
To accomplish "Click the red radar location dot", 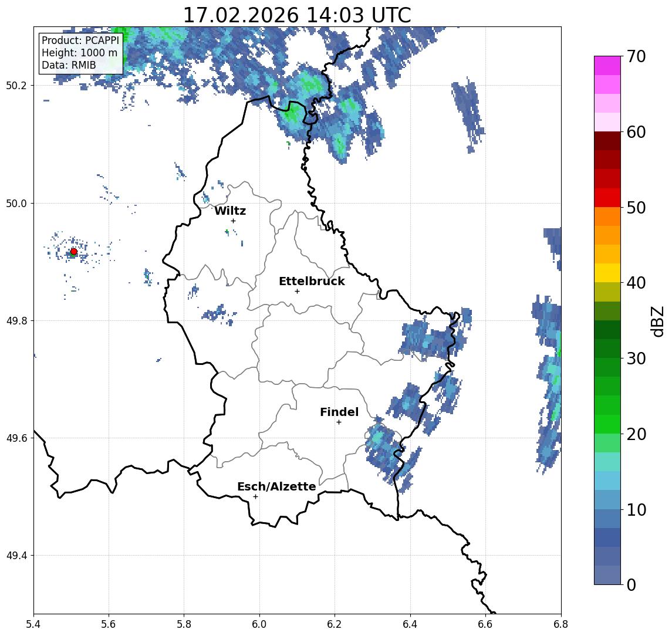I will point(74,252).
